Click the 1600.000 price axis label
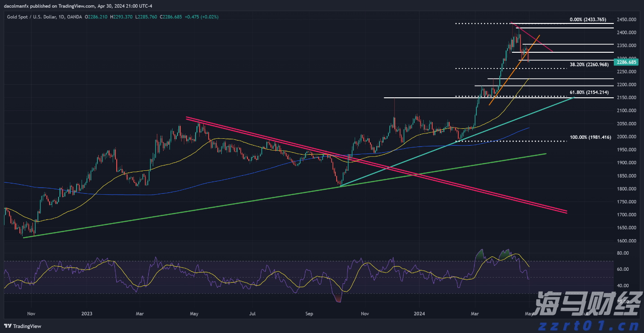The width and height of the screenshot is (644, 333). pos(626,241)
